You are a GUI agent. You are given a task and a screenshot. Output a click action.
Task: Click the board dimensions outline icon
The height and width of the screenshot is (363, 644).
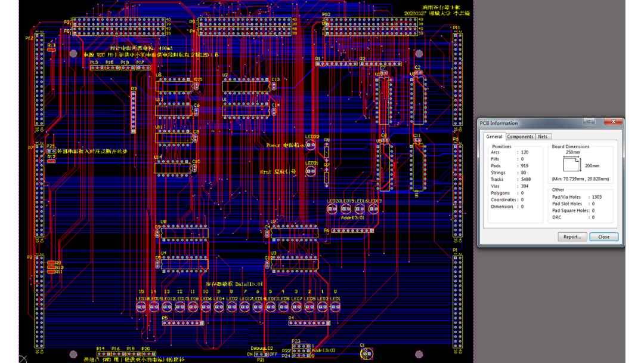[x=572, y=165]
